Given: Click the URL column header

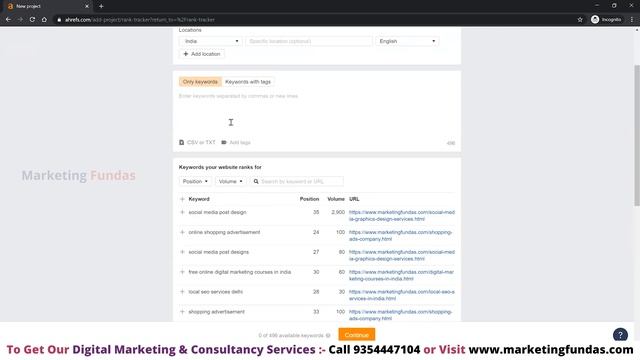Looking at the screenshot, I should click(x=354, y=199).
